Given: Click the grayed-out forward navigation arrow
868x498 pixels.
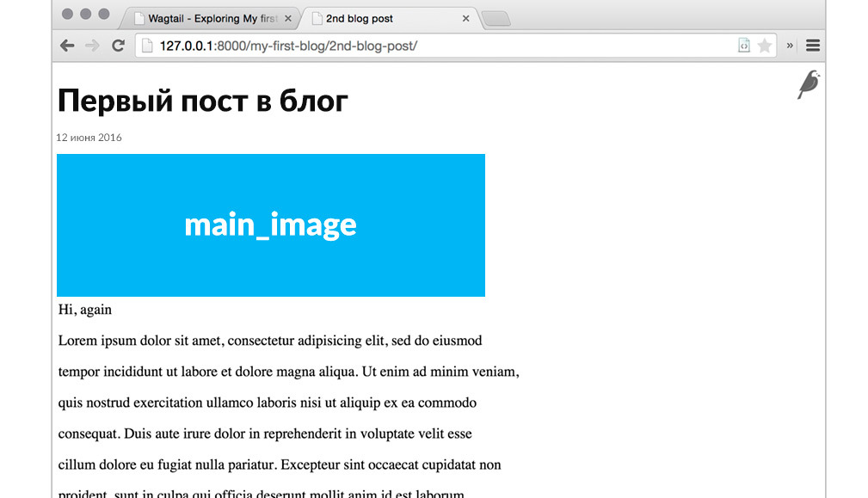Looking at the screenshot, I should (x=92, y=46).
